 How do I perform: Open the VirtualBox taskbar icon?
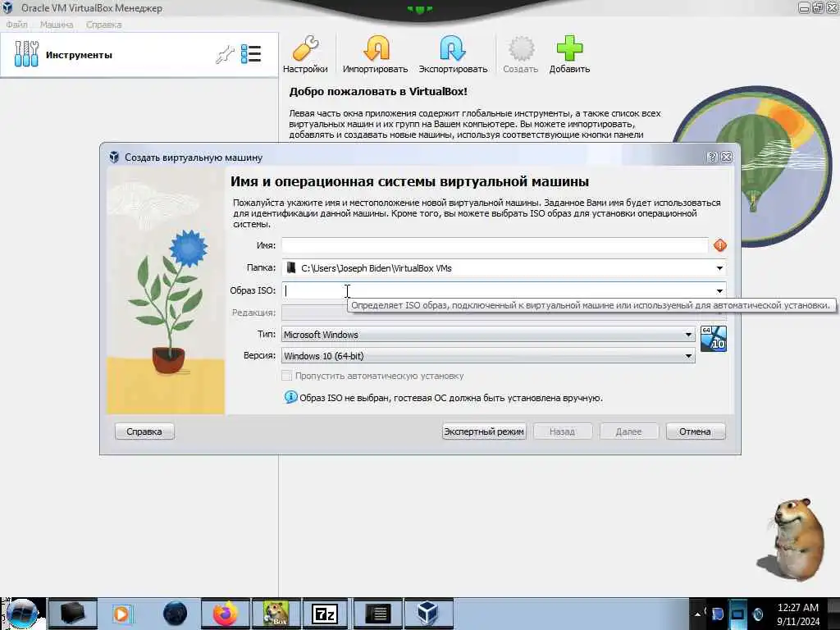pyautogui.click(x=428, y=614)
